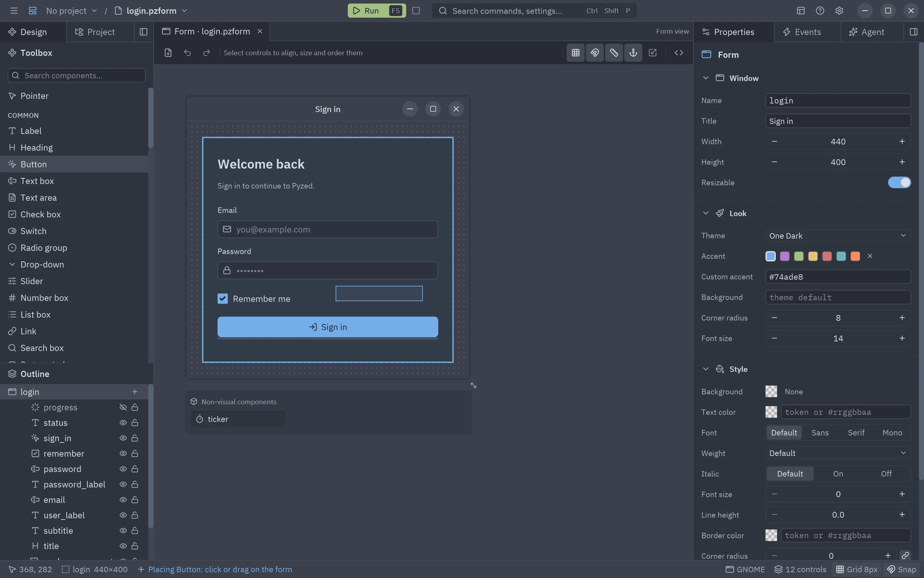Click the redo arrow in the form toolbar
The height and width of the screenshot is (578, 924).
tap(206, 53)
